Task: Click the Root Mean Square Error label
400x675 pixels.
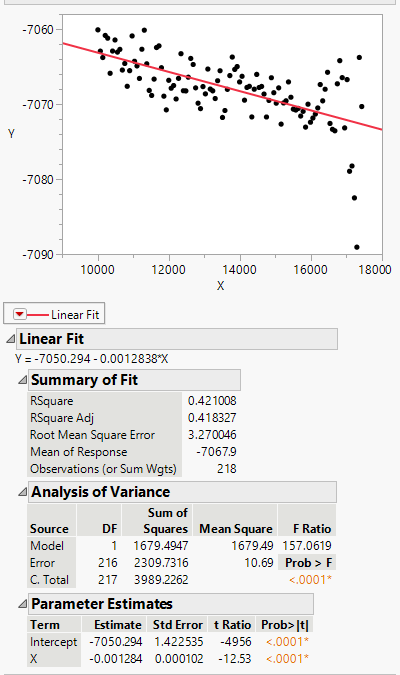Action: pyautogui.click(x=92, y=435)
